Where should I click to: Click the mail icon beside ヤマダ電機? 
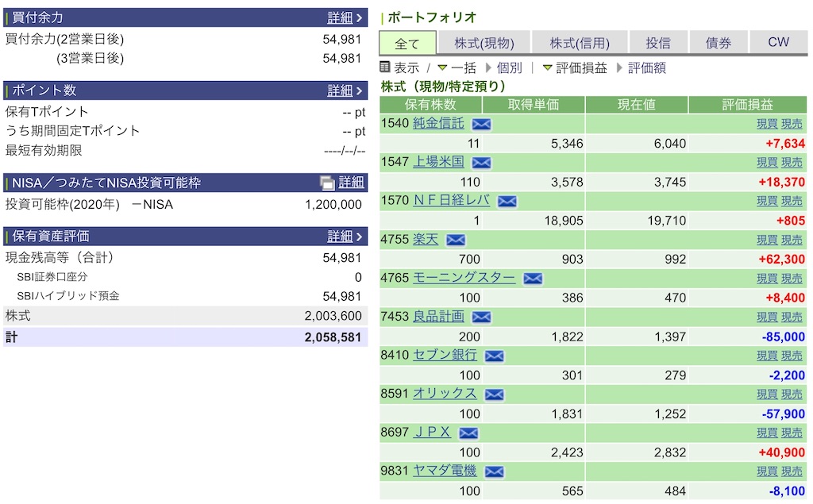click(x=494, y=471)
